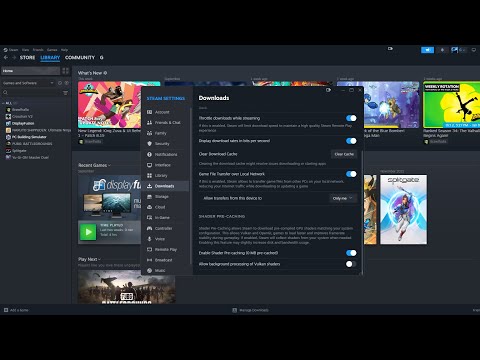Select Yu-Gi-Oh! Master Duel in games list
The image size is (480, 360).
click(30, 157)
